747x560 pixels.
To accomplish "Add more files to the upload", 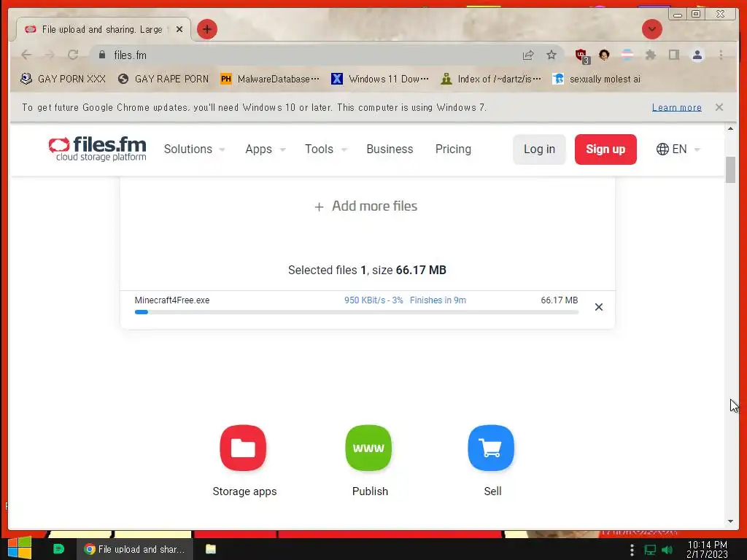I will tap(366, 206).
